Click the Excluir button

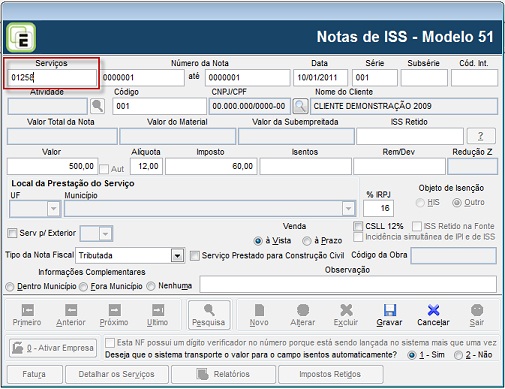(x=346, y=315)
